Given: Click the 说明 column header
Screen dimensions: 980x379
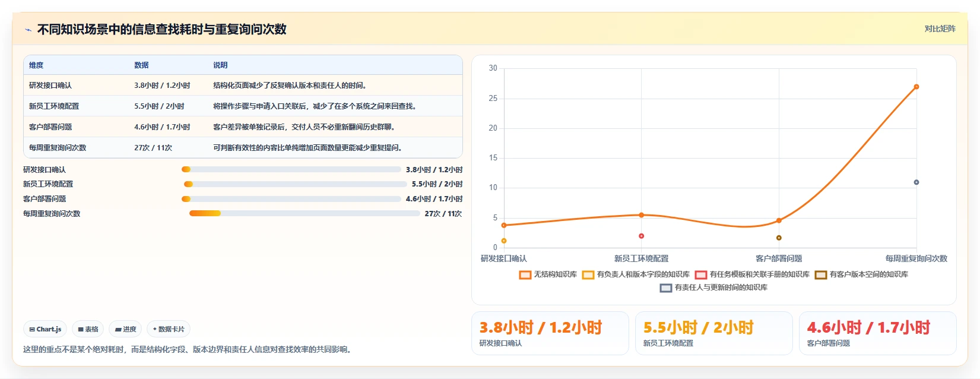Looking at the screenshot, I should click(220, 65).
